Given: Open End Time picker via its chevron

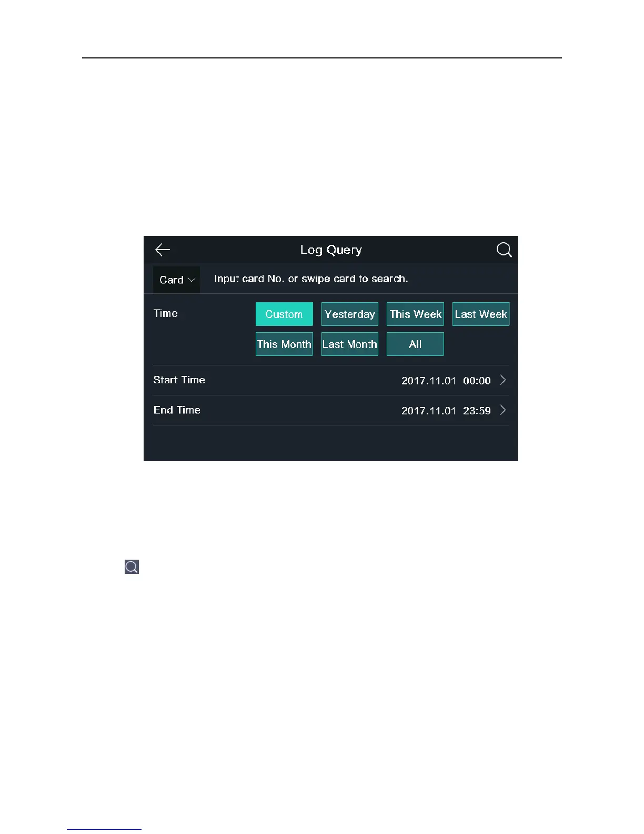Looking at the screenshot, I should pyautogui.click(x=503, y=410).
